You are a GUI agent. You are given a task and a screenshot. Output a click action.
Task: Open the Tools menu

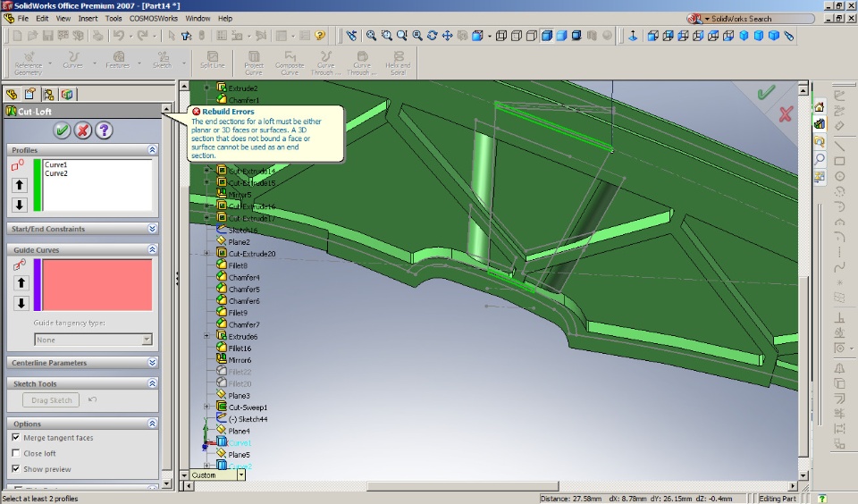coord(114,18)
